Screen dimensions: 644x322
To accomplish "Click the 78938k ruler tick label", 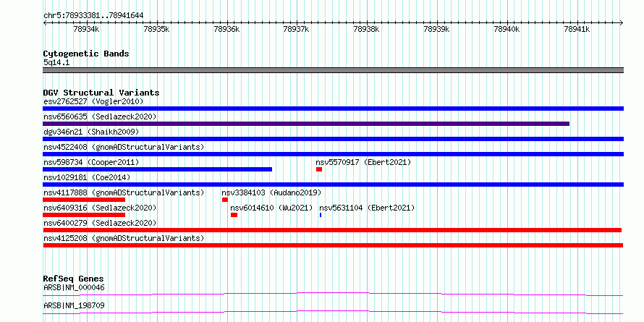I will (x=367, y=29).
